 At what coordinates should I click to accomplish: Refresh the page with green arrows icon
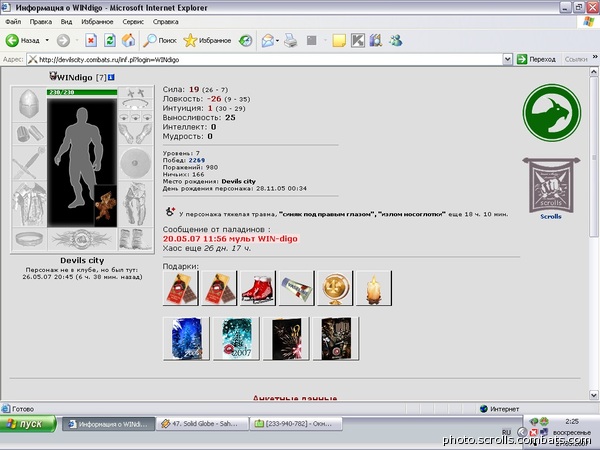pyautogui.click(x=110, y=40)
